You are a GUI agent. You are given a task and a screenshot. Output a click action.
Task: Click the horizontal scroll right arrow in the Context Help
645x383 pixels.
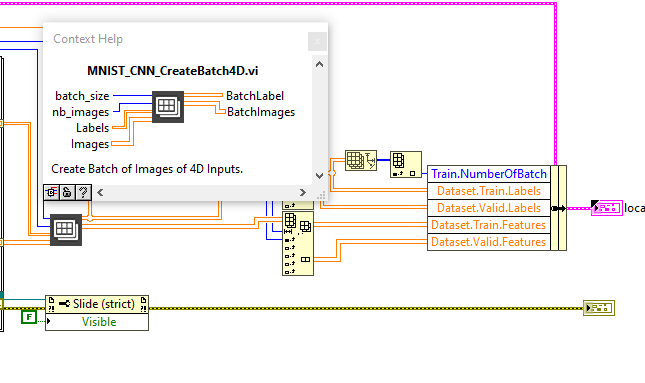303,192
